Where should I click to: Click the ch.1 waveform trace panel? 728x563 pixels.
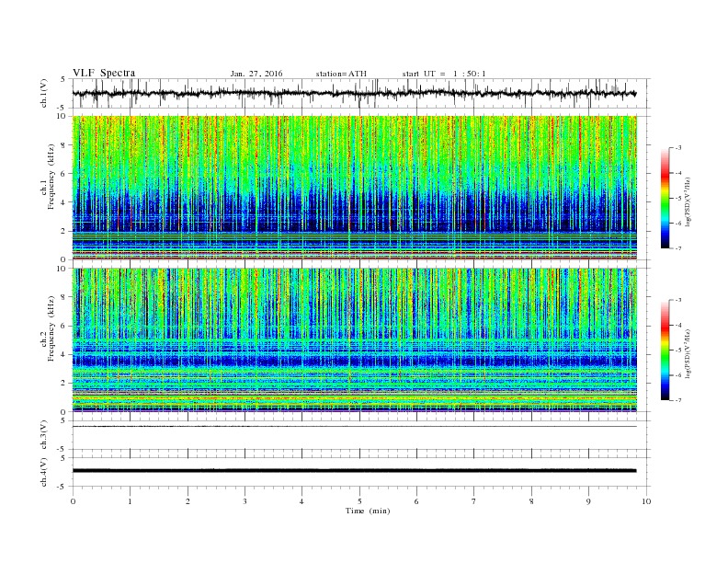pyautogui.click(x=360, y=93)
